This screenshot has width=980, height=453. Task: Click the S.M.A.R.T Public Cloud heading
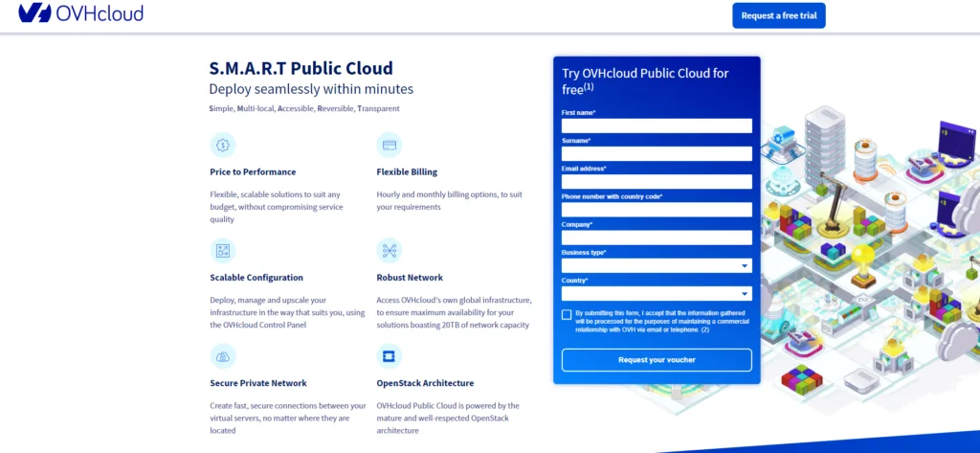[x=301, y=68]
